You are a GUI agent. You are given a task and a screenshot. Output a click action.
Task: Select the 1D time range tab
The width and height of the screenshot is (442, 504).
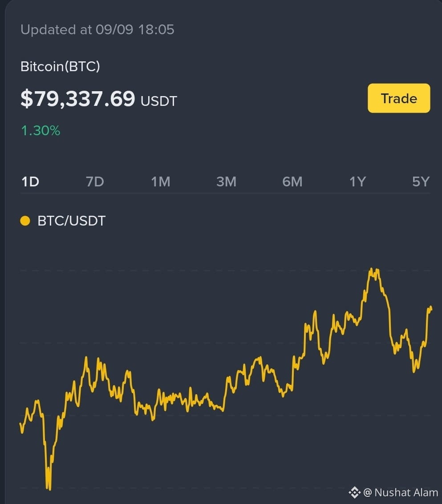tap(30, 181)
